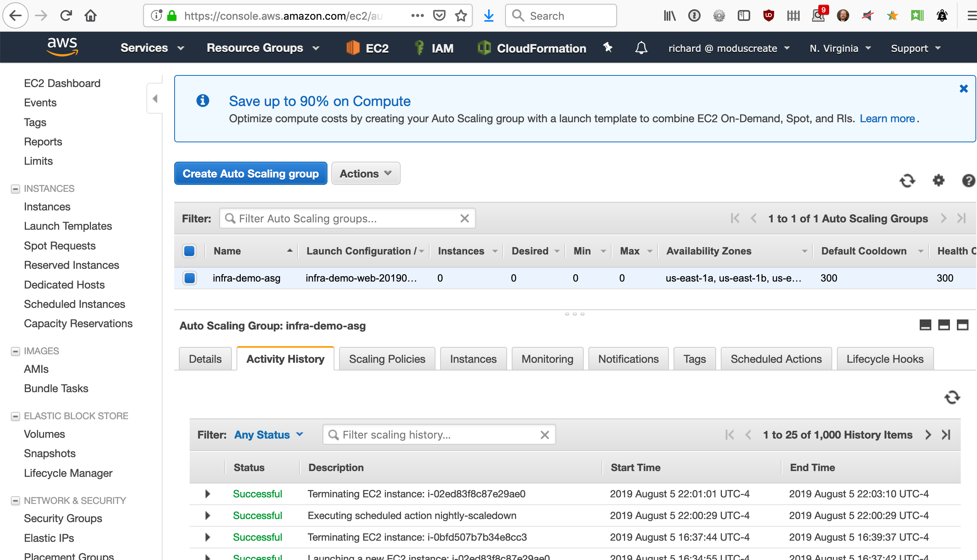Expand the nightly-scaledown activity row
This screenshot has height=560, width=977.
point(207,516)
